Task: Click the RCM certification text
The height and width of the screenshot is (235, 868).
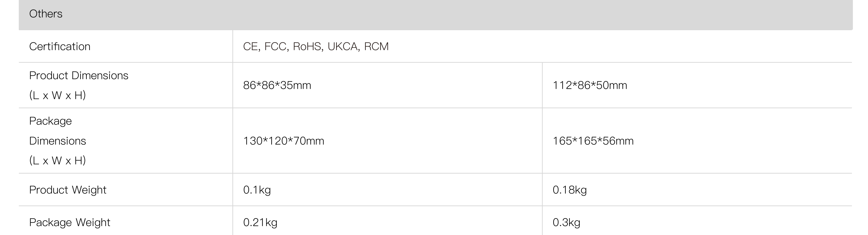Action: (376, 46)
